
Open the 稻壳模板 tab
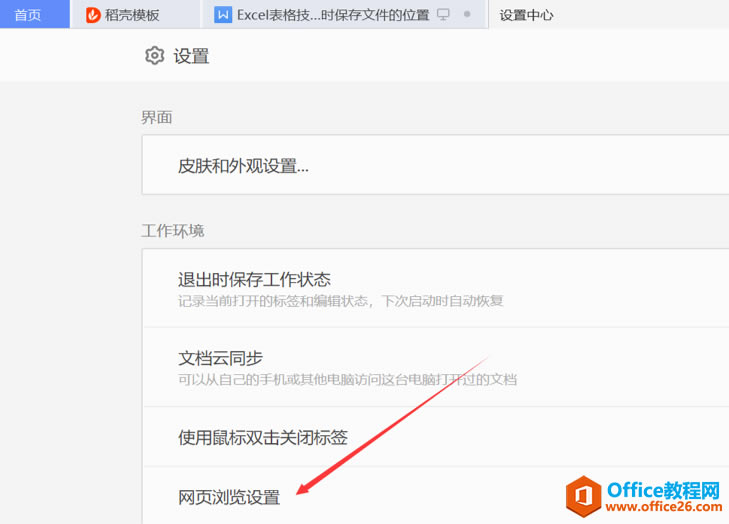pyautogui.click(x=135, y=14)
